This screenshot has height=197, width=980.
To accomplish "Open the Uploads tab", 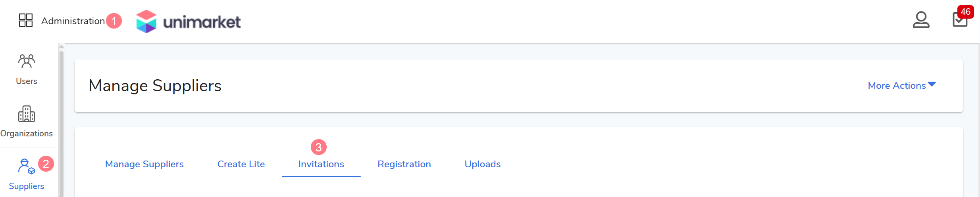I will [483, 164].
